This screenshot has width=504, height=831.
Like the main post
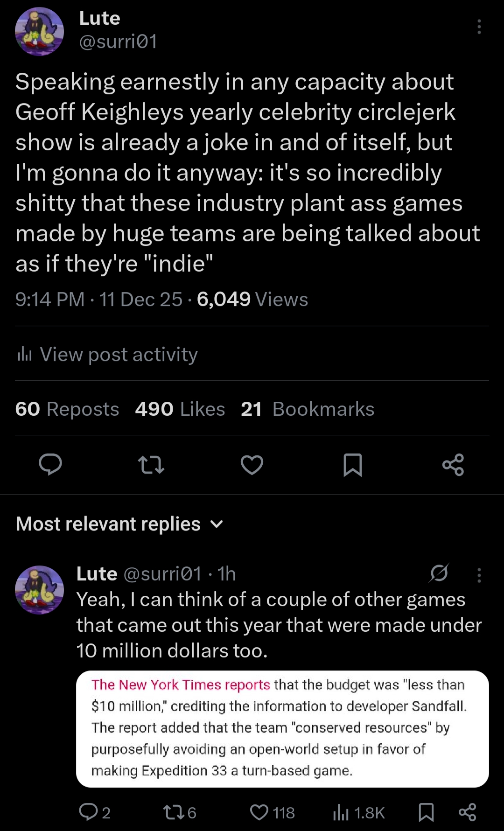click(252, 465)
